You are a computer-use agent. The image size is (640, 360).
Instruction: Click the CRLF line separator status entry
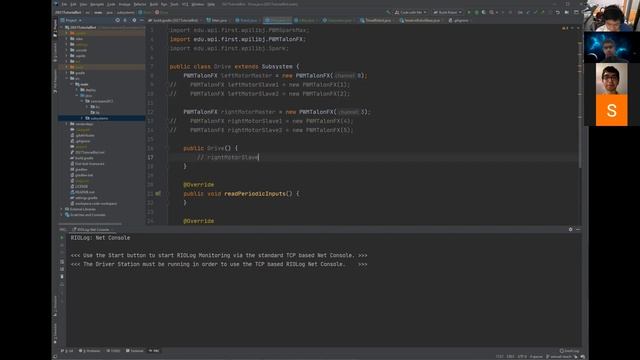[x=510, y=357]
